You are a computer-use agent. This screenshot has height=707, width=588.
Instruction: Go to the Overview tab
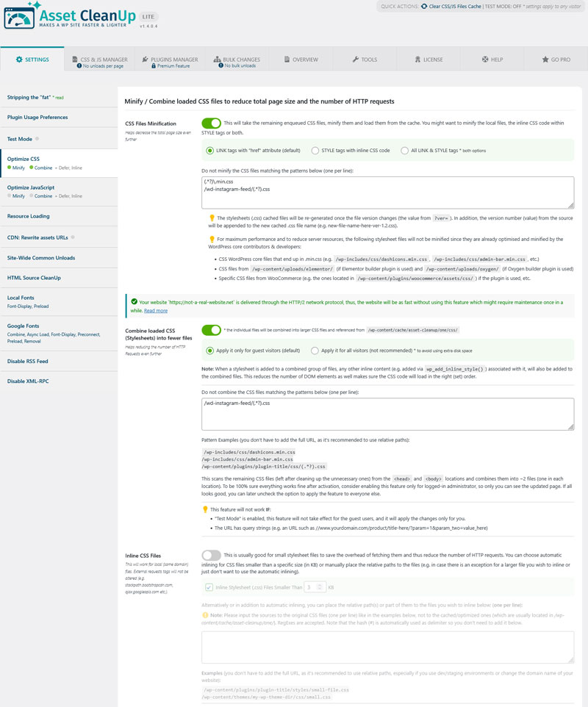[301, 59]
